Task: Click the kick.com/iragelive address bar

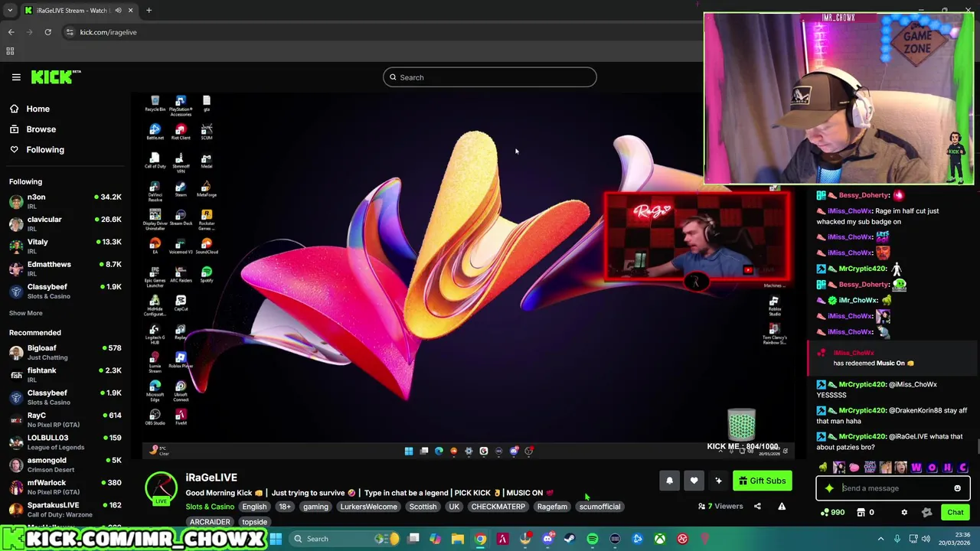Action: [108, 32]
